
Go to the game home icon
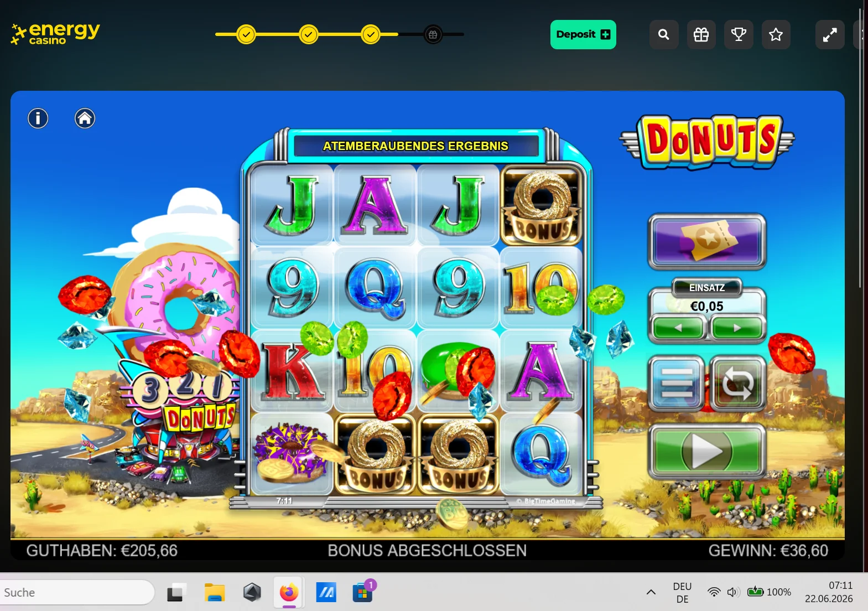point(85,118)
